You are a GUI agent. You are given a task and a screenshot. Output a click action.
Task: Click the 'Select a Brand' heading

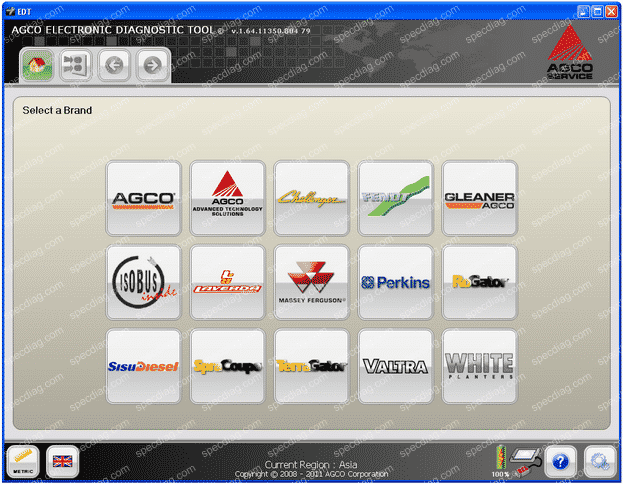(x=57, y=110)
